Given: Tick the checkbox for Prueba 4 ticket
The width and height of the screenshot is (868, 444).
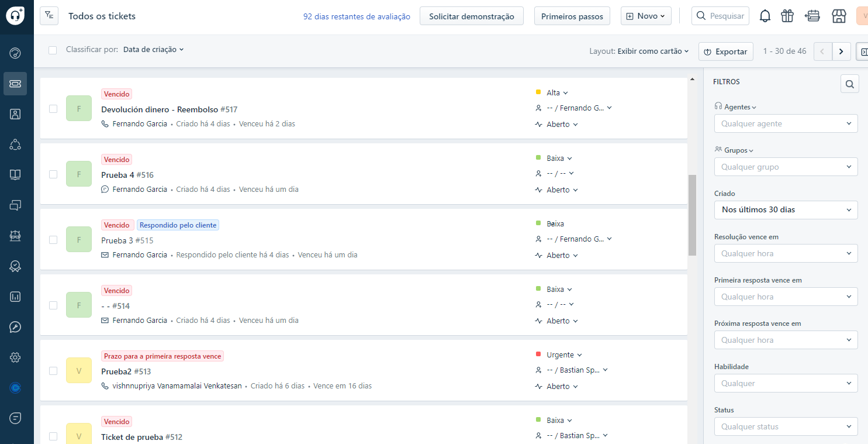Looking at the screenshot, I should coord(53,174).
